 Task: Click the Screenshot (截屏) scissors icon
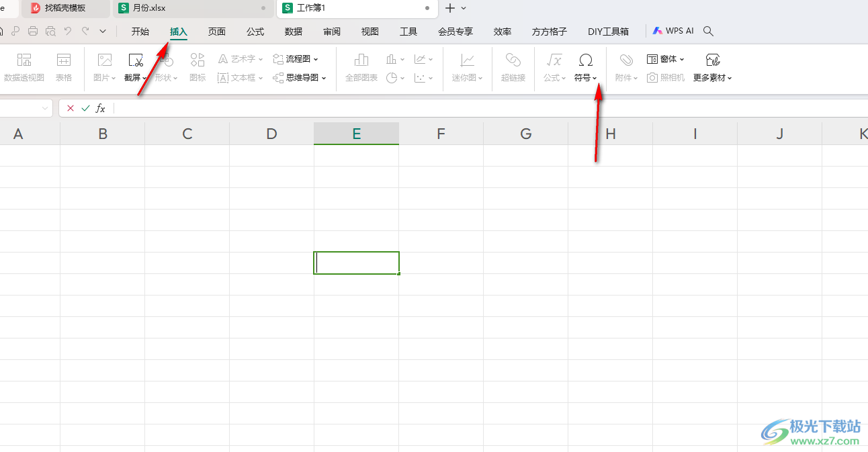(x=136, y=60)
